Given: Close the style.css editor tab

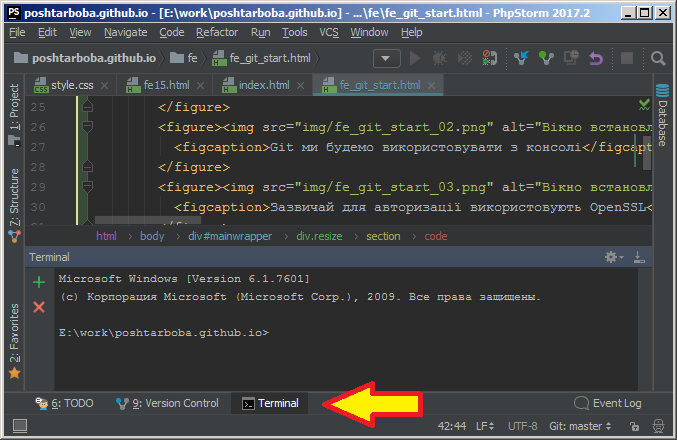Looking at the screenshot, I should tap(104, 85).
